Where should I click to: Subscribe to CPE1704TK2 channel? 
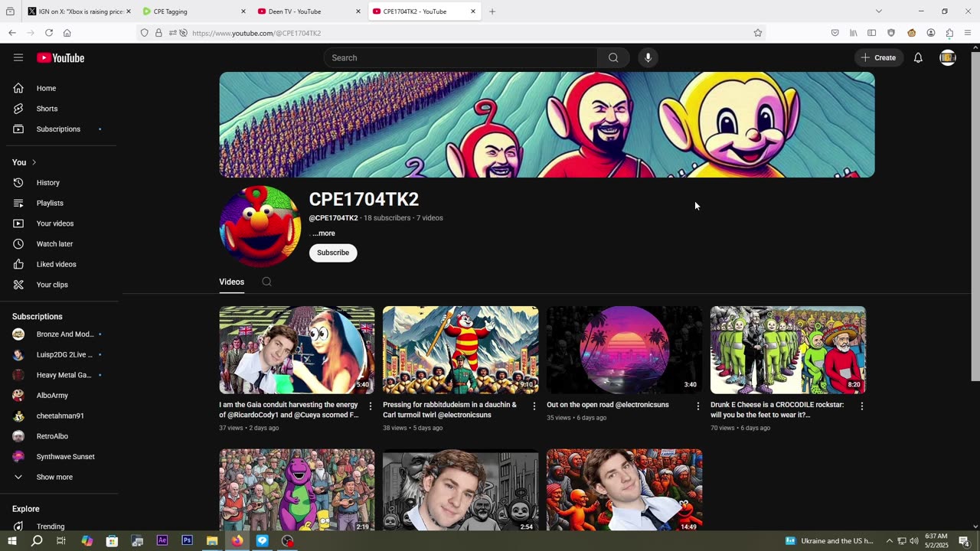tap(333, 253)
